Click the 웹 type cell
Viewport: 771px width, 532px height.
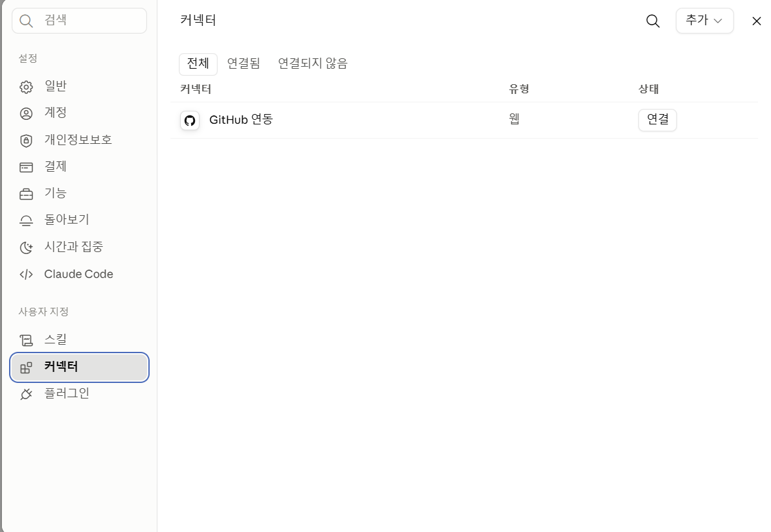click(x=514, y=119)
